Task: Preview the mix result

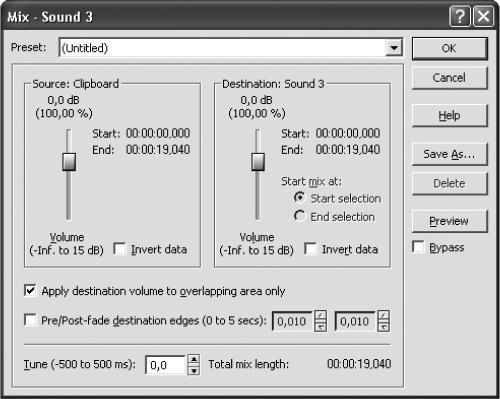Action: [450, 221]
